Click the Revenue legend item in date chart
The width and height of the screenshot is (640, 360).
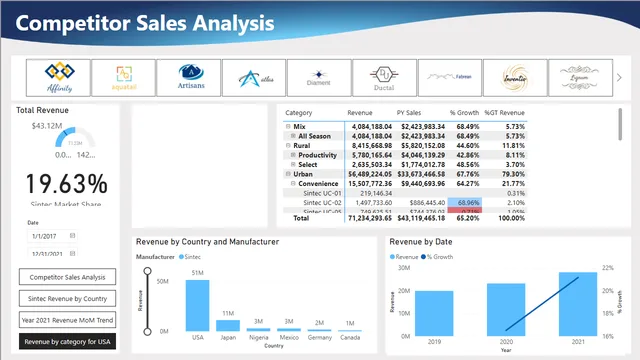coord(404,257)
